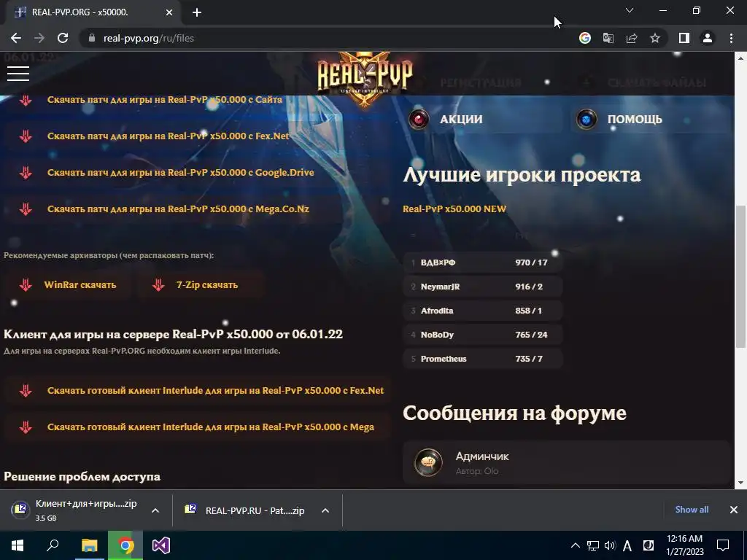This screenshot has height=560, width=747.
Task: Download patch from Fex.Net link
Action: click(x=169, y=136)
